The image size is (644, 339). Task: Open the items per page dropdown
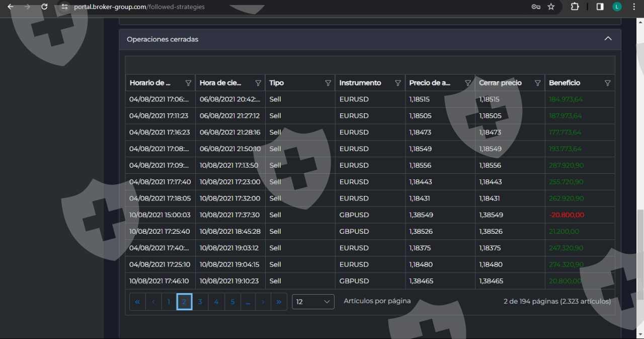(x=313, y=302)
